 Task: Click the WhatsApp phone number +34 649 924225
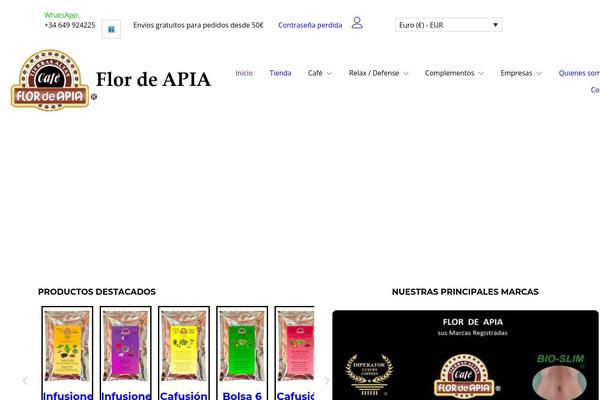tap(70, 25)
